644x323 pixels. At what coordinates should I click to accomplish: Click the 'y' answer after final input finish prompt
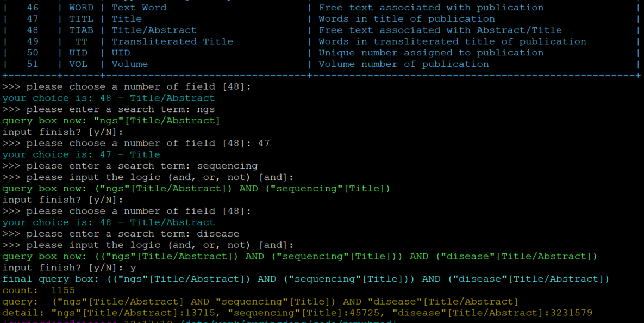133,268
